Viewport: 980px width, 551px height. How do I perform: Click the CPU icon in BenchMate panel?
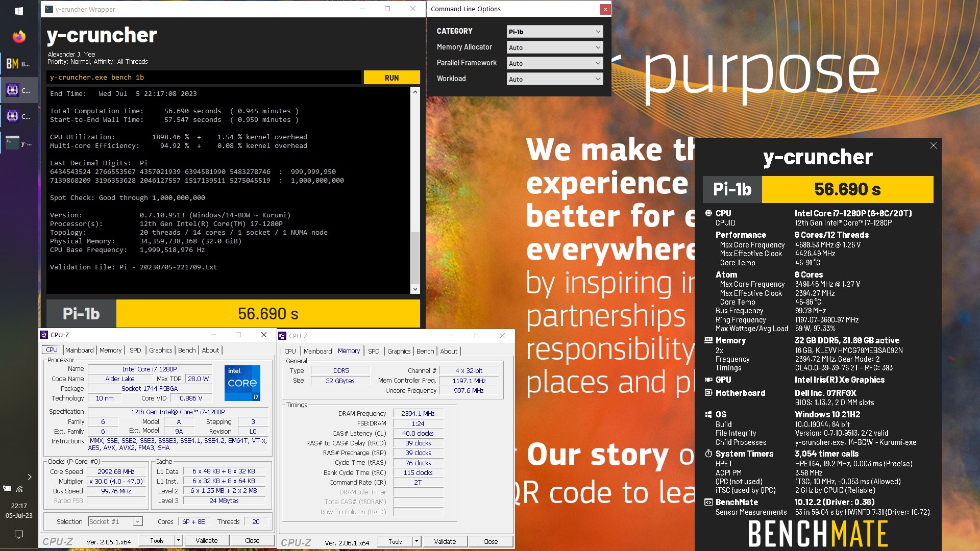[x=708, y=213]
